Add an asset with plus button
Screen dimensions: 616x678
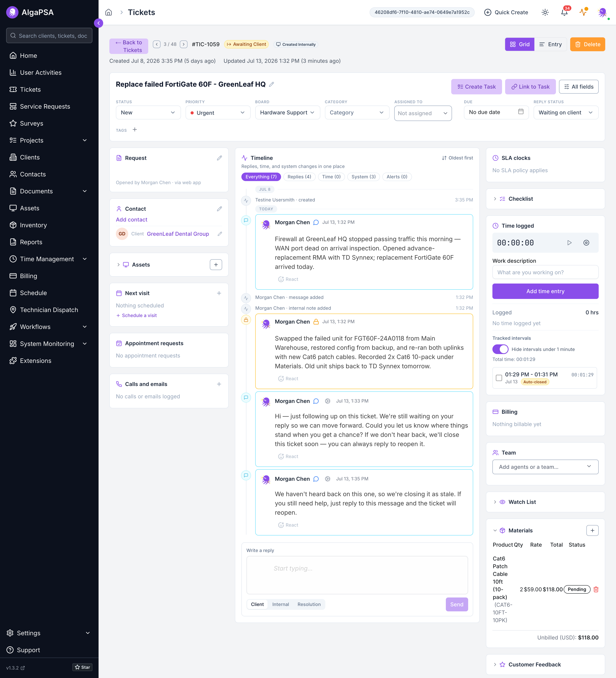click(x=216, y=265)
